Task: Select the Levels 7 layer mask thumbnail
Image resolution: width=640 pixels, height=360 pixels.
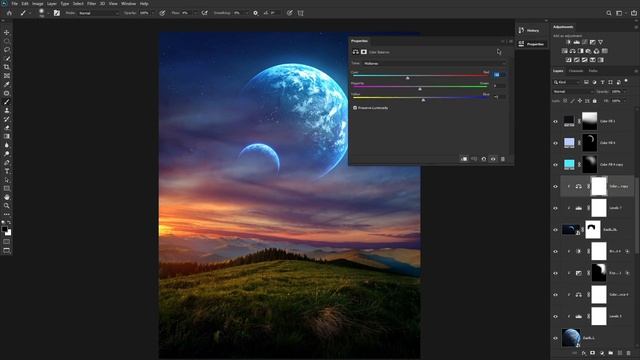Action: (599, 208)
